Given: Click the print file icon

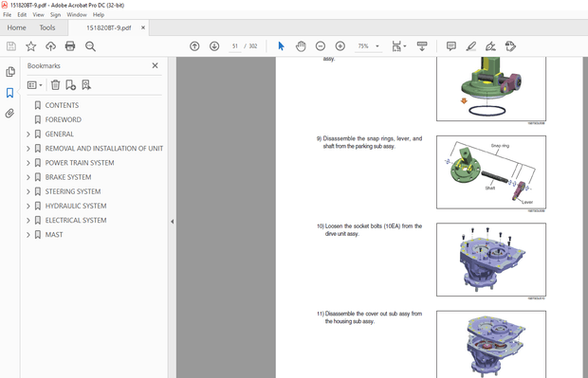Looking at the screenshot, I should click(70, 46).
